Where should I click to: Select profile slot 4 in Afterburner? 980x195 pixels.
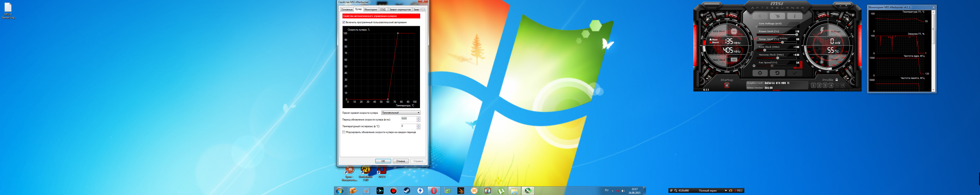point(831,86)
